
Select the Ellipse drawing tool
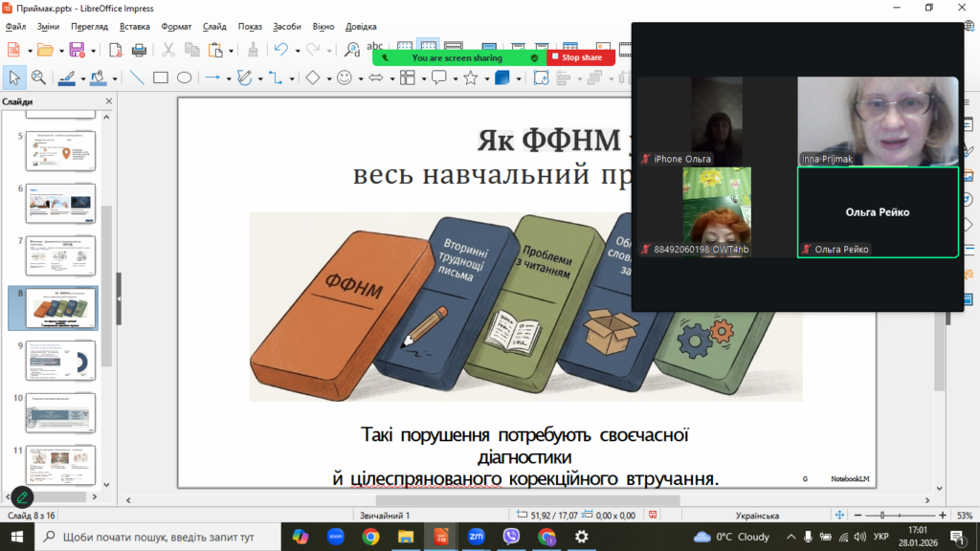point(185,78)
